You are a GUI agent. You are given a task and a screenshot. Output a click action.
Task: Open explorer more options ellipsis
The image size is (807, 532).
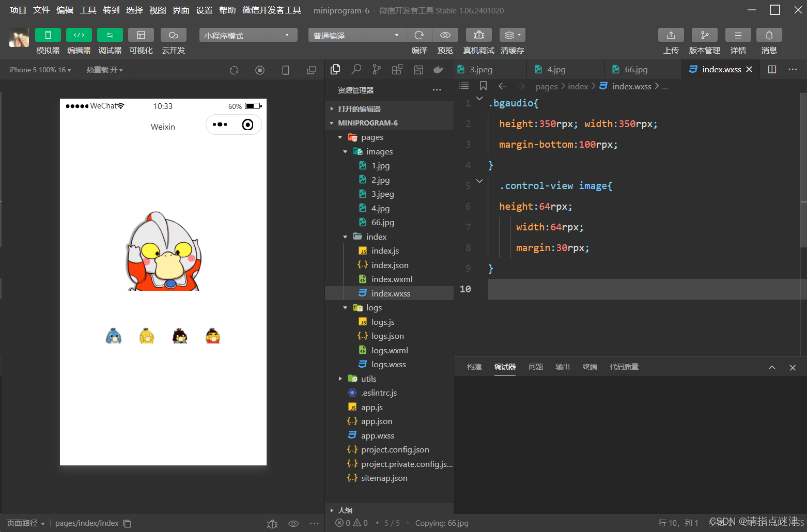[x=437, y=90]
